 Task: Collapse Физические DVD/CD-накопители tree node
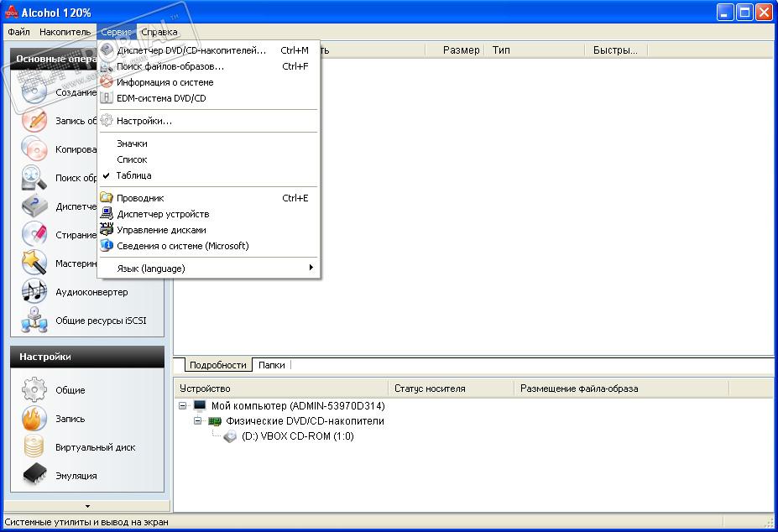coord(197,421)
